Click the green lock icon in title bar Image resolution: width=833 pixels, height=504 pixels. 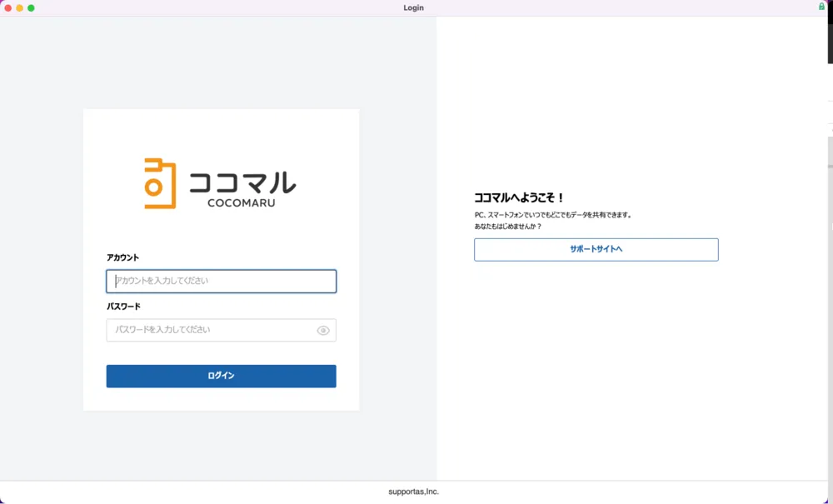click(x=822, y=7)
